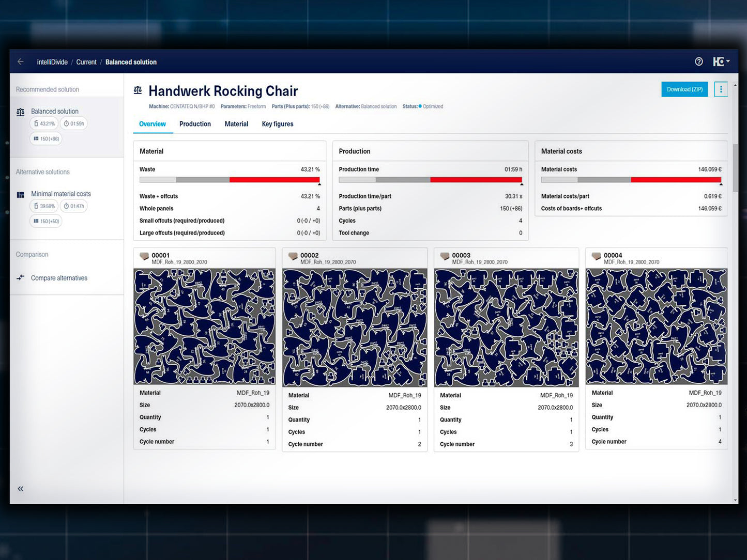Open the three-dot more options menu
Viewport: 747px width, 560px height.
click(721, 89)
